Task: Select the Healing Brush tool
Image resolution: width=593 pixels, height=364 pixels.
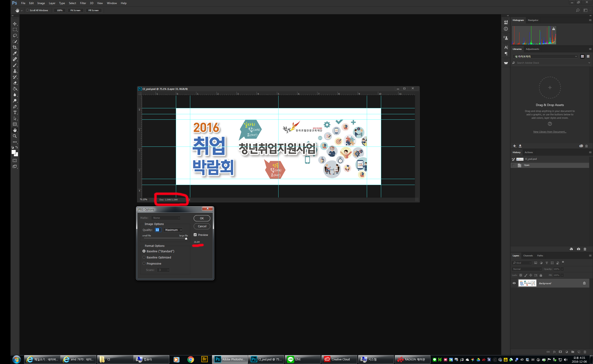Action: pos(15,59)
